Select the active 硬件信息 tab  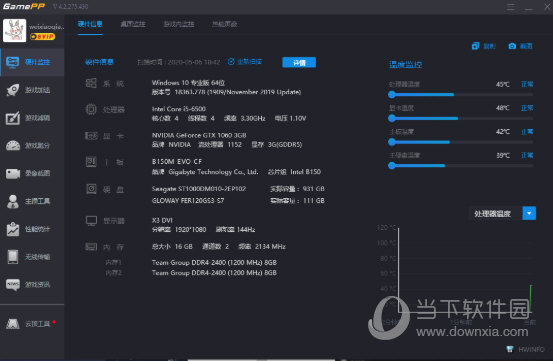click(x=90, y=24)
